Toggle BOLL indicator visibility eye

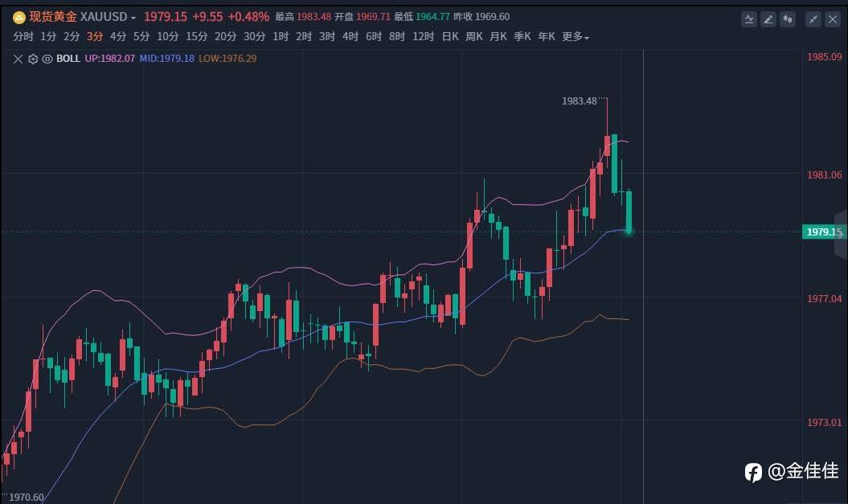(x=47, y=59)
